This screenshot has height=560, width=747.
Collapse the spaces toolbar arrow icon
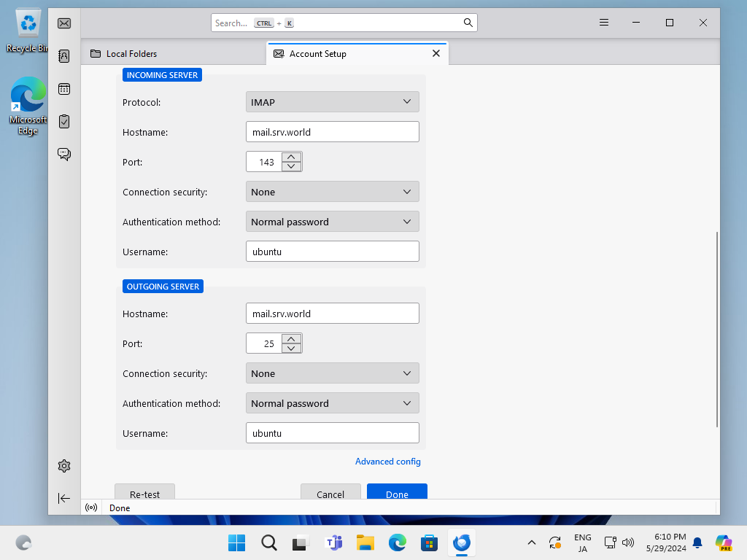[x=64, y=498]
